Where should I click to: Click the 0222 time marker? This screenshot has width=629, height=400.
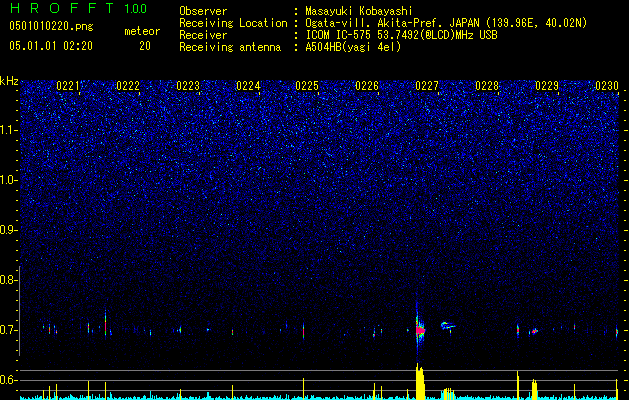[x=128, y=86]
